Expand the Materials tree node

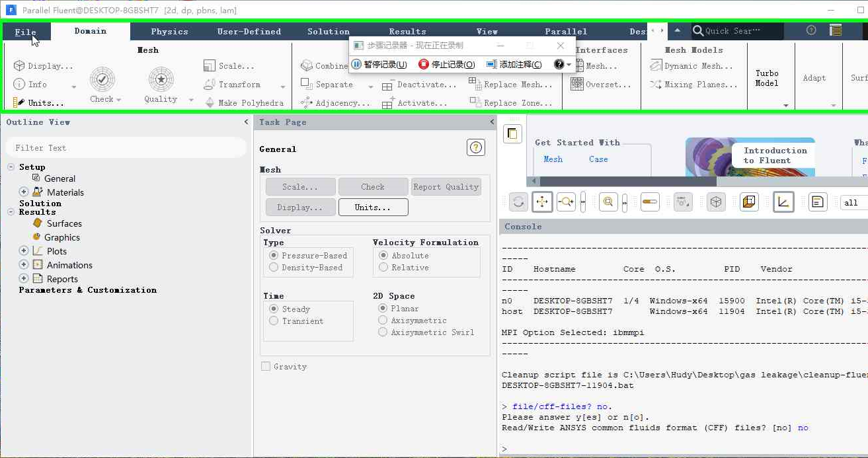click(24, 192)
